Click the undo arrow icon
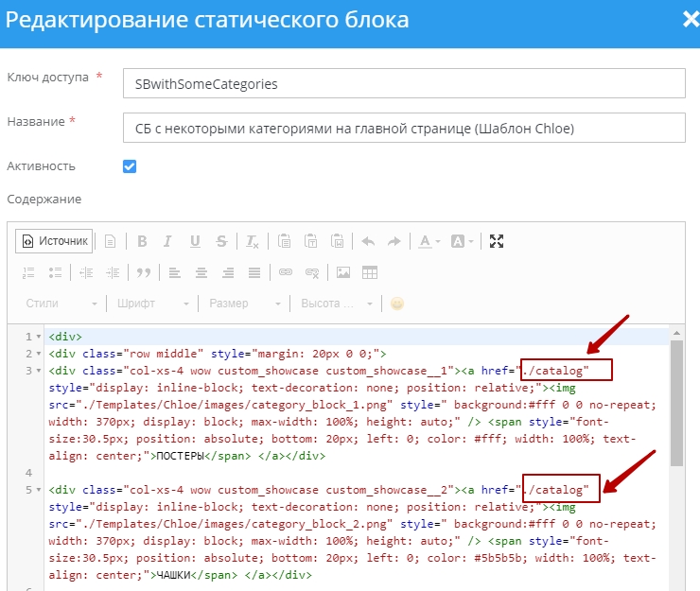The image size is (700, 591). (x=368, y=241)
